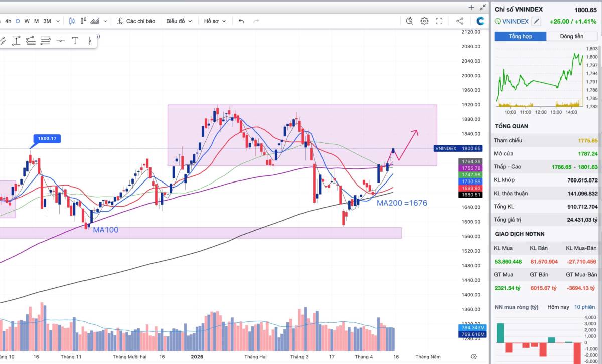The height and width of the screenshot is (364, 602).
Task: Add a new chart with plus icon
Action: tap(471, 7)
